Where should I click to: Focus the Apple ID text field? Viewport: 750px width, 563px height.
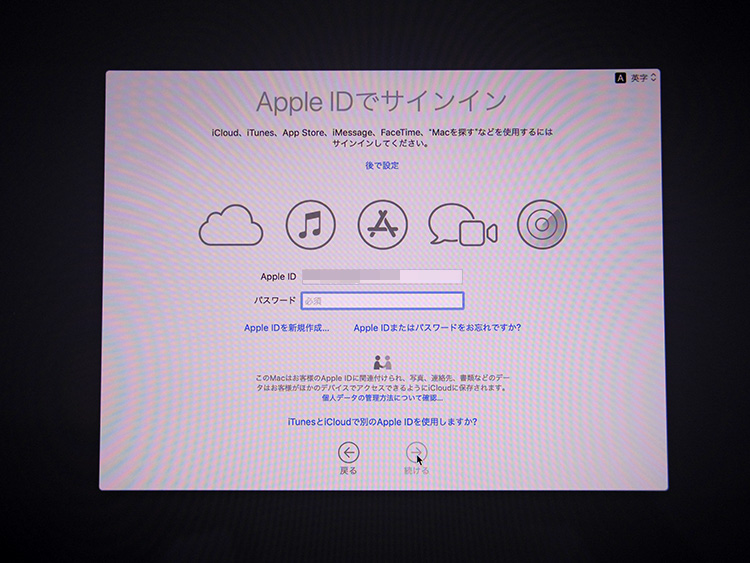click(x=382, y=276)
